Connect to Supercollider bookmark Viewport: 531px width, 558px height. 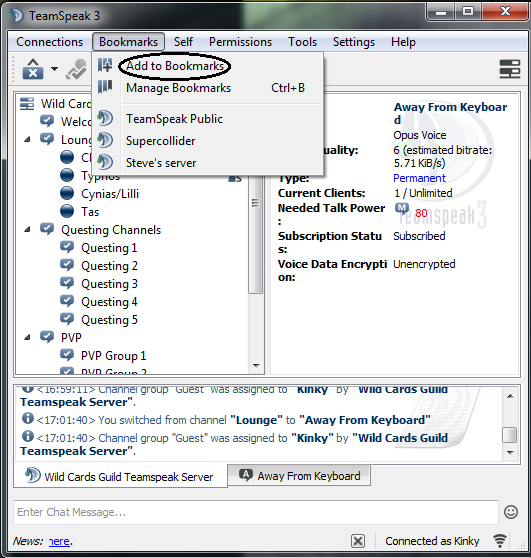pyautogui.click(x=161, y=141)
